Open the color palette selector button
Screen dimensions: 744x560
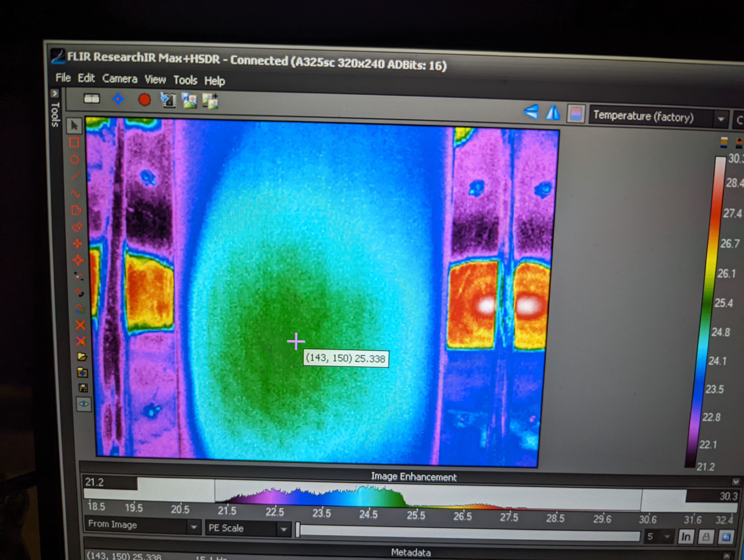point(576,114)
